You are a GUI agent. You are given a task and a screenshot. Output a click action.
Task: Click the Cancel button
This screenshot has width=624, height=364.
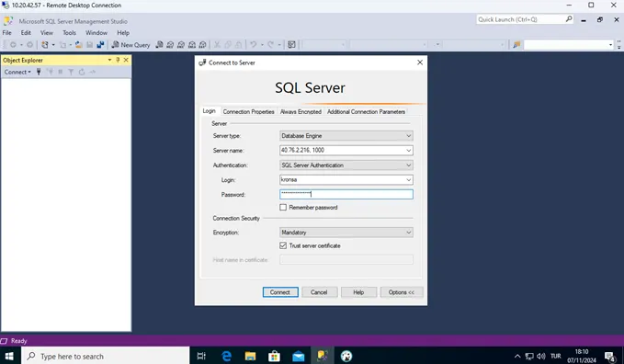[x=319, y=292]
